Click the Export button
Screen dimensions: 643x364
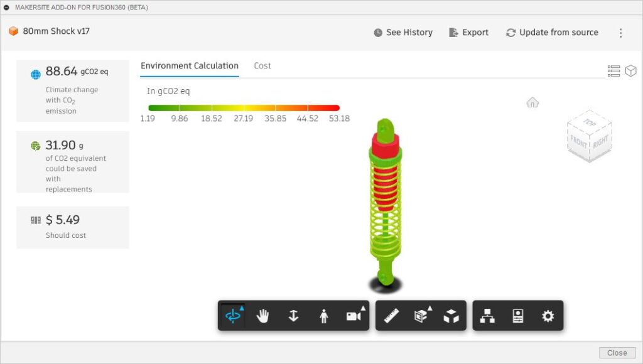coord(468,32)
